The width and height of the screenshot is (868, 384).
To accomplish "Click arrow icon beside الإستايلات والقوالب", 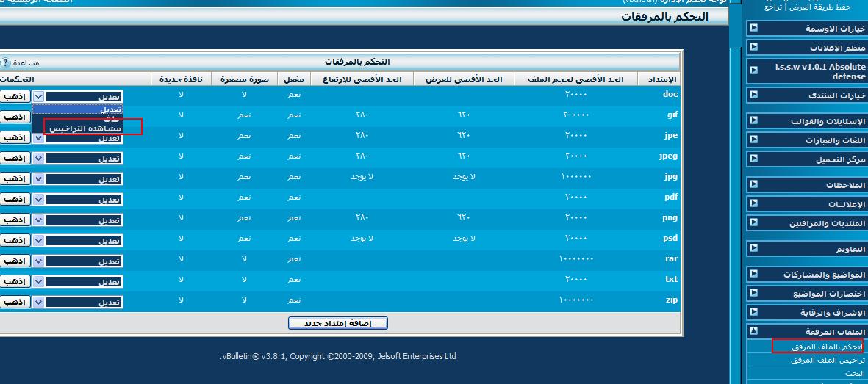I will [x=753, y=120].
